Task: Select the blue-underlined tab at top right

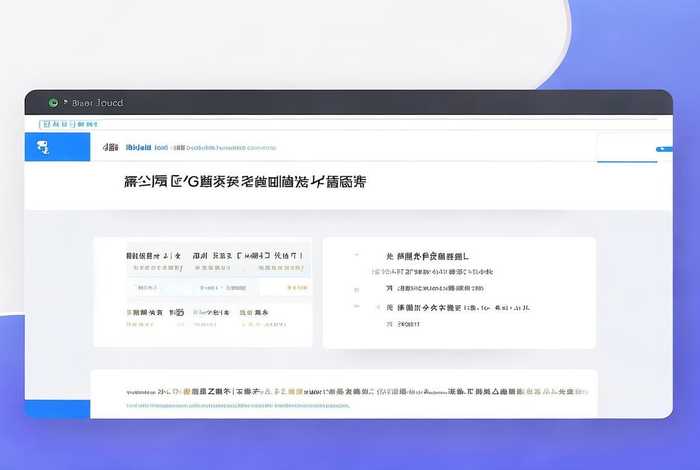Action: coord(627,148)
